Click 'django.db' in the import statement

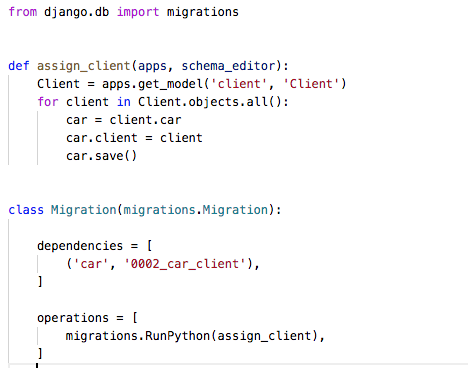click(76, 12)
